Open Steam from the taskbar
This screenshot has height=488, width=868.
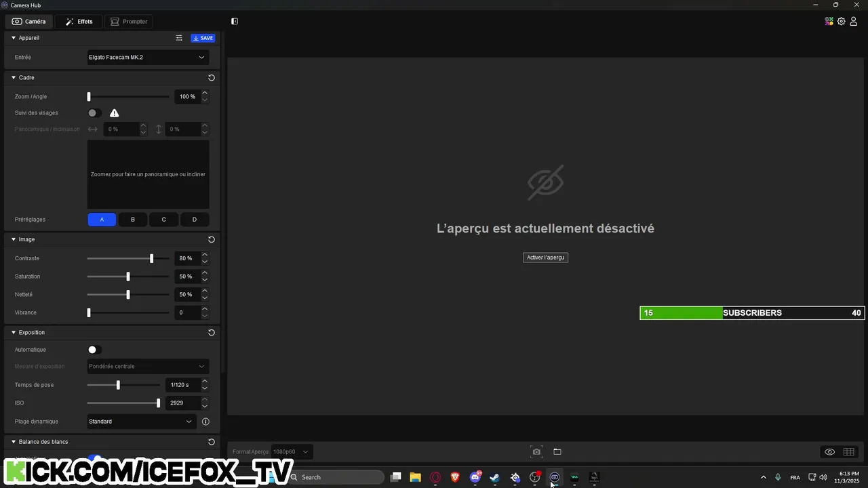(495, 477)
